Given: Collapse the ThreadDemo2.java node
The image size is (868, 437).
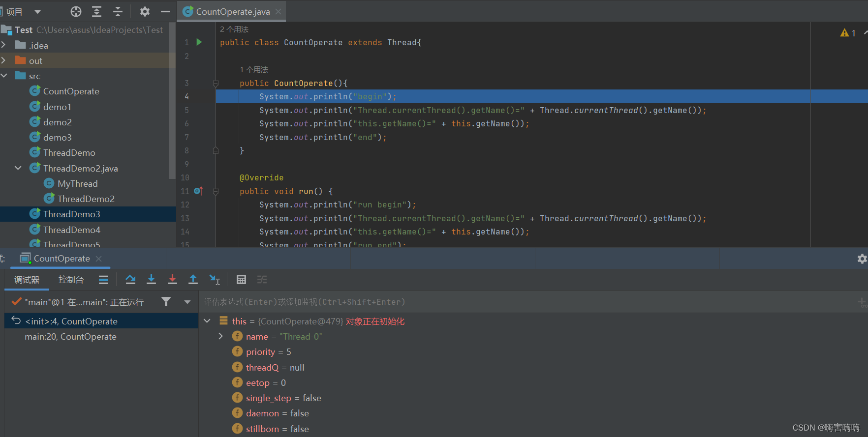Looking at the screenshot, I should pyautogui.click(x=18, y=168).
